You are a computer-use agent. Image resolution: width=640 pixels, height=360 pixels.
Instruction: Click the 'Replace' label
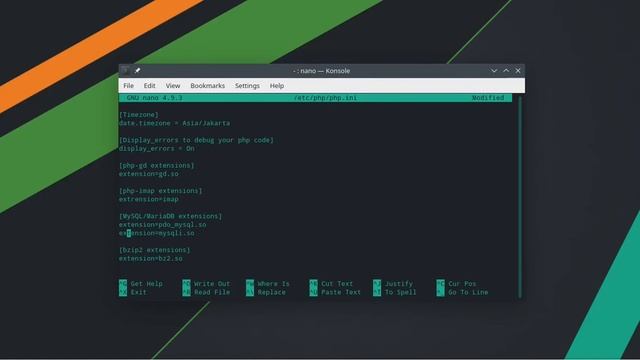pyautogui.click(x=272, y=292)
